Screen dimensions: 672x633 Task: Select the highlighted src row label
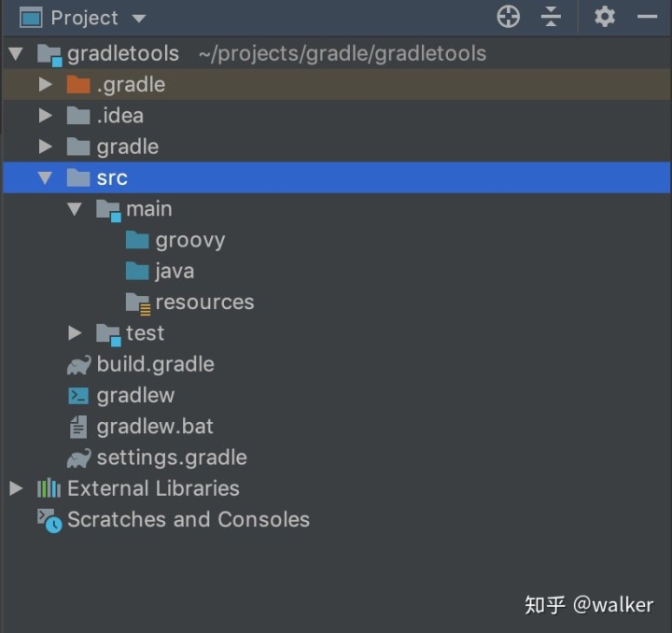[112, 178]
